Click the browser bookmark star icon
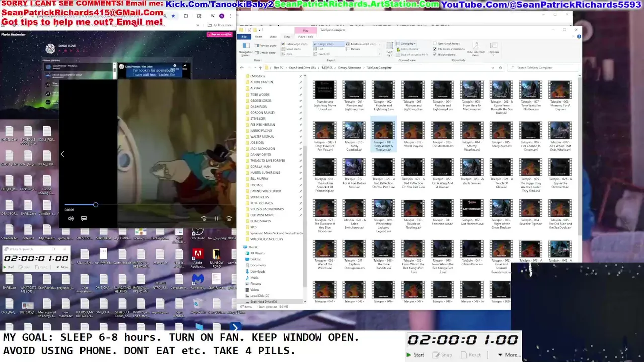This screenshot has height=362, width=644. click(x=173, y=16)
